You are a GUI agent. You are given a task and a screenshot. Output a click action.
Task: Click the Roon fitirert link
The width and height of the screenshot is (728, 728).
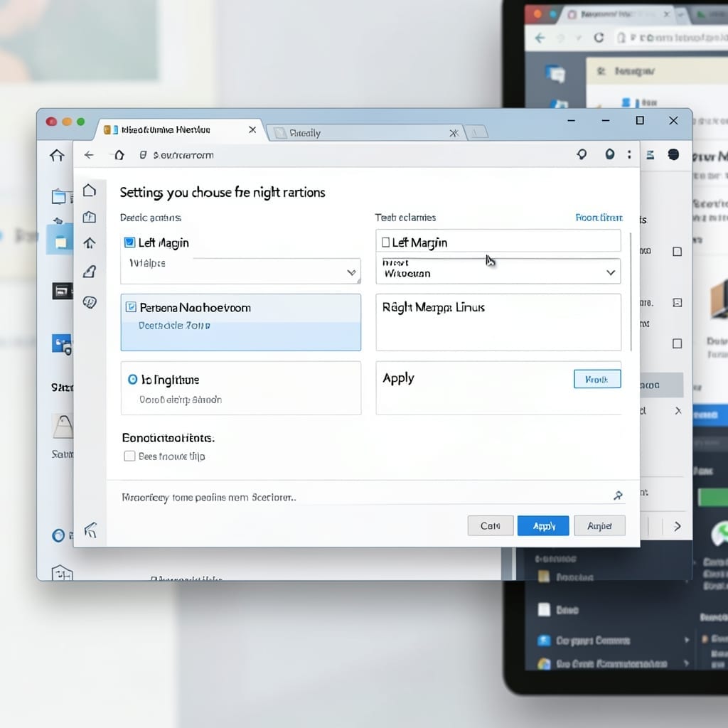point(599,218)
